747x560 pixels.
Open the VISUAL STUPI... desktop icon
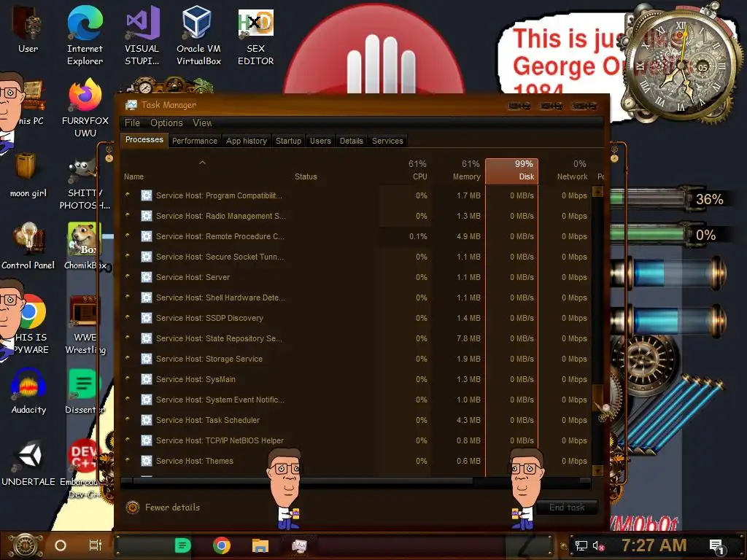pos(142,36)
